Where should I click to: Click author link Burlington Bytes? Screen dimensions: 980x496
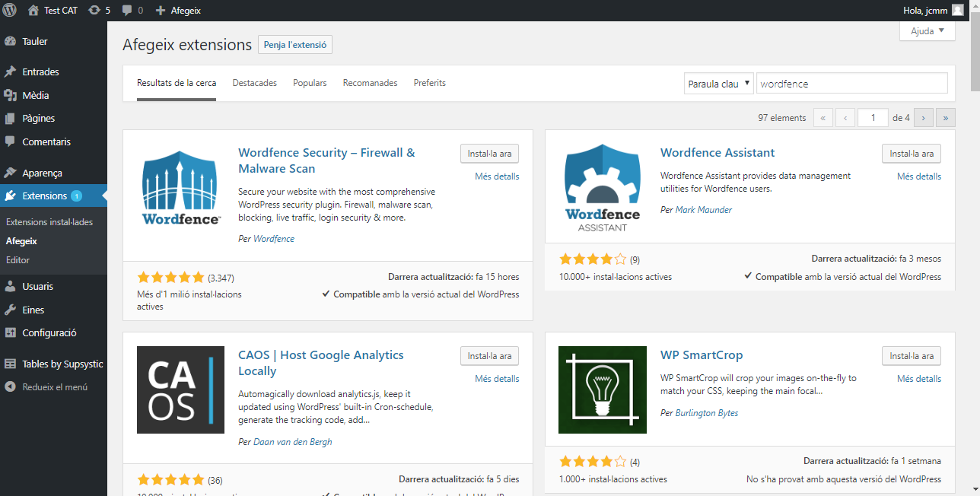pyautogui.click(x=707, y=413)
